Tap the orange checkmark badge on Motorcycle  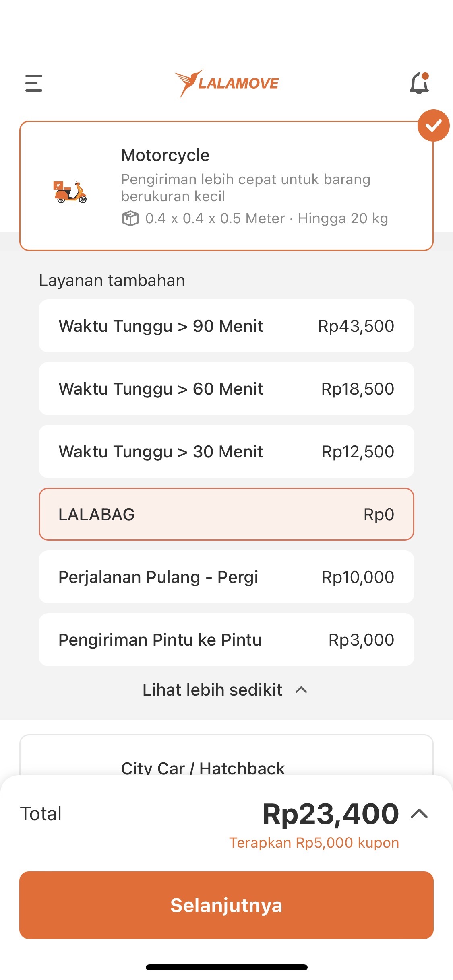point(433,126)
